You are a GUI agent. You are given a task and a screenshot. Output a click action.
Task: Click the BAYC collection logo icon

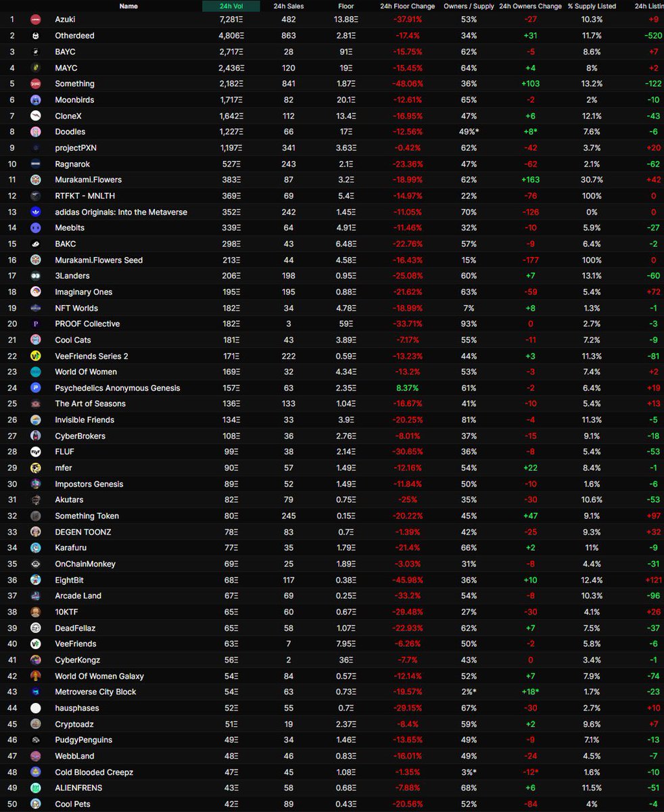pyautogui.click(x=36, y=51)
